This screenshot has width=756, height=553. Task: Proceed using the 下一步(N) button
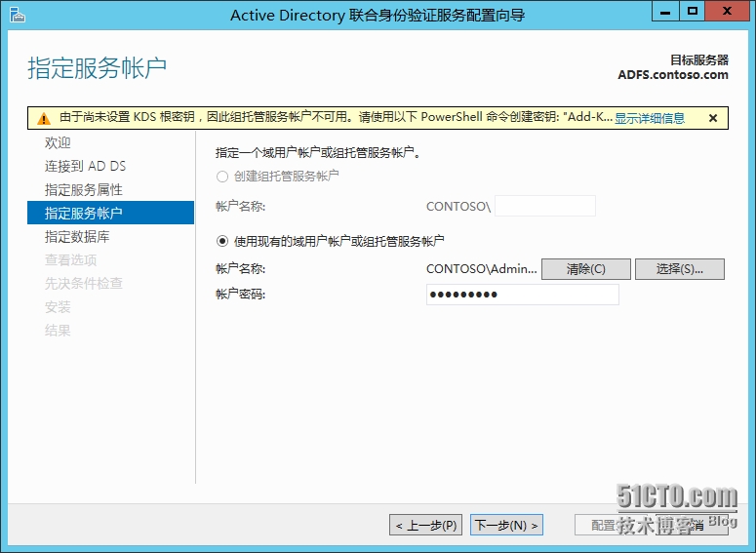[506, 525]
